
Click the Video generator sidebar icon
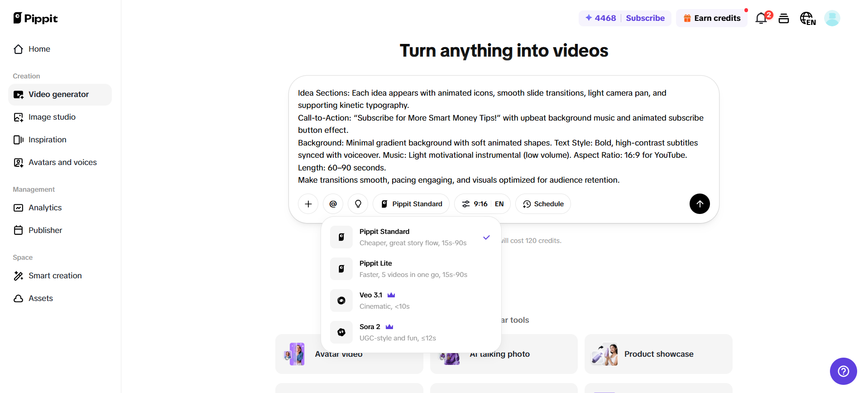coord(19,94)
